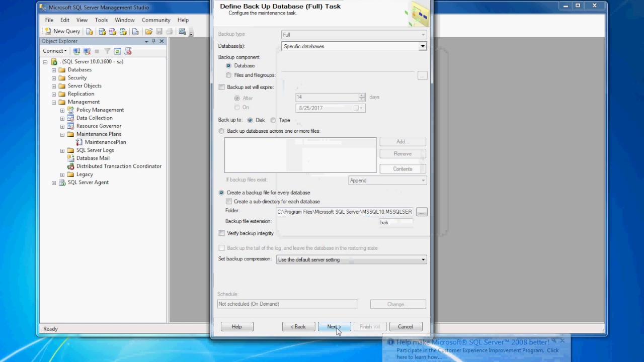Open the Edit menu
The width and height of the screenshot is (644, 362).
(x=65, y=20)
